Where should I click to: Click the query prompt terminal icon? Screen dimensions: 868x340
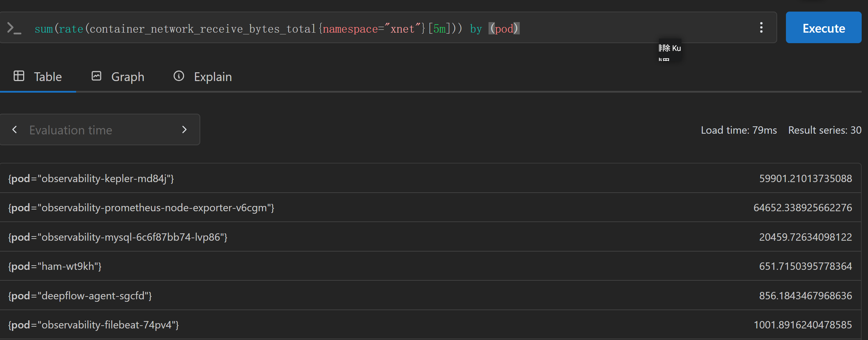[14, 28]
